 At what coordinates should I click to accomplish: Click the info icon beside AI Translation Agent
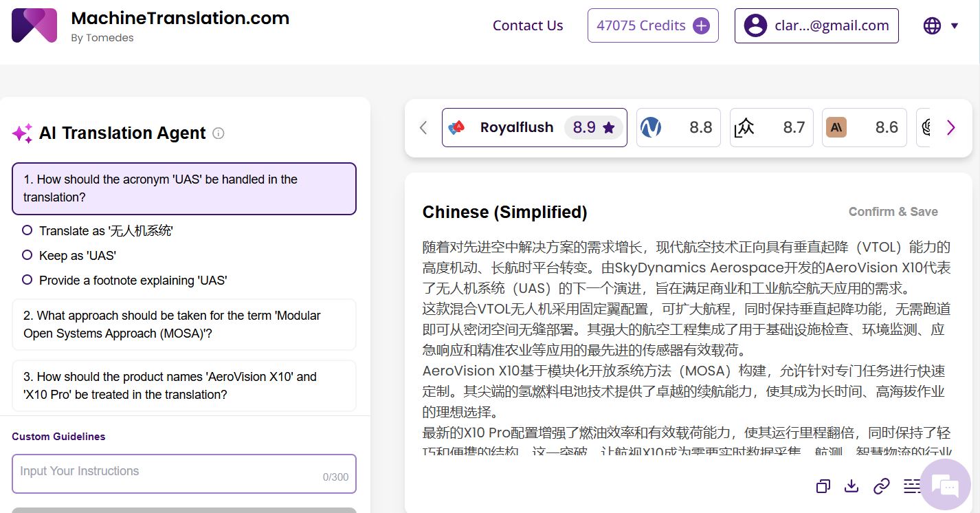pos(219,133)
